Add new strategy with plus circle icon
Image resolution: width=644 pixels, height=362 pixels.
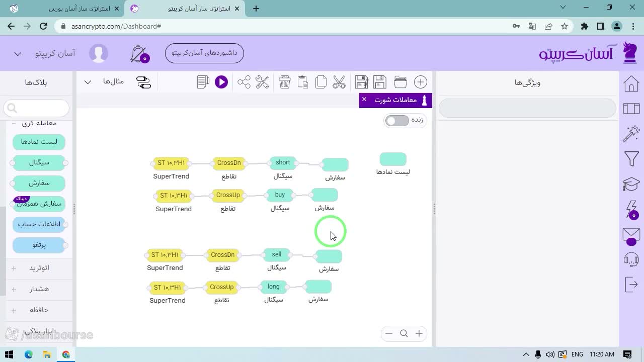(x=420, y=82)
